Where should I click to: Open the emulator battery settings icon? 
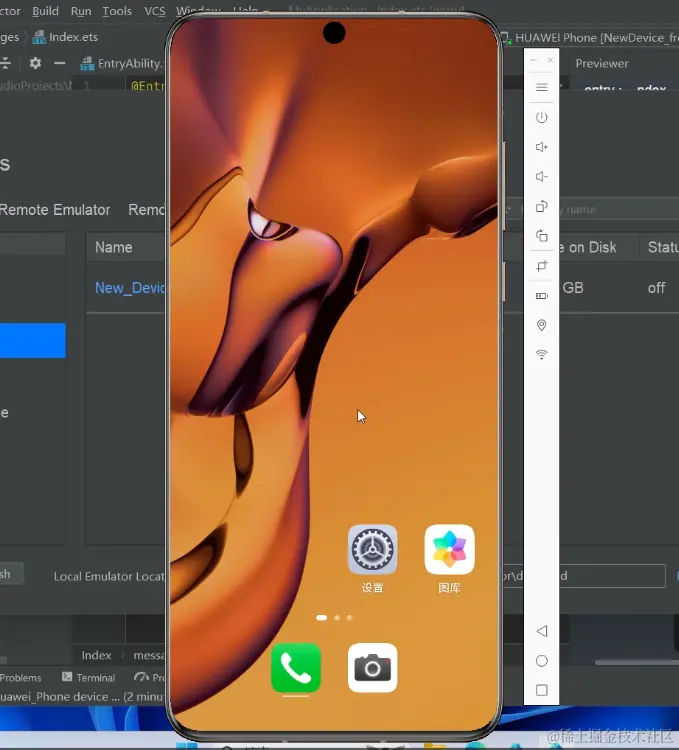pyautogui.click(x=541, y=296)
